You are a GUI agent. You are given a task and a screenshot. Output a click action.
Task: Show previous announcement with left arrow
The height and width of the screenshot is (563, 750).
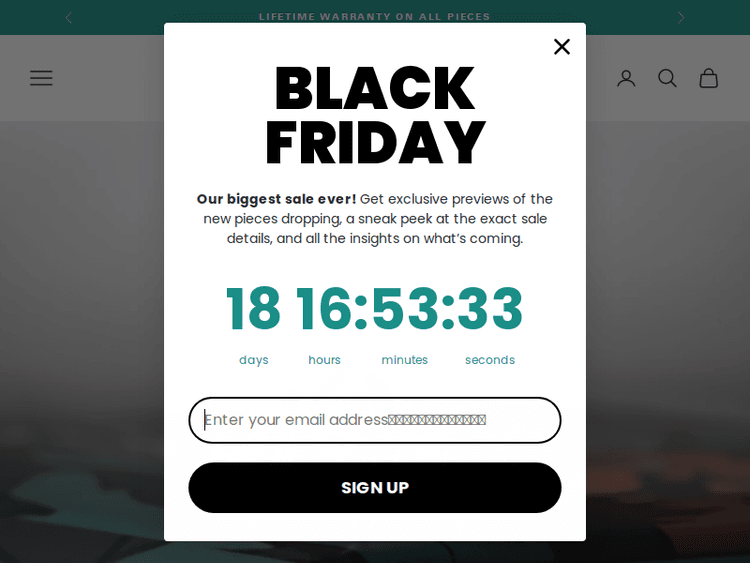[x=68, y=17]
